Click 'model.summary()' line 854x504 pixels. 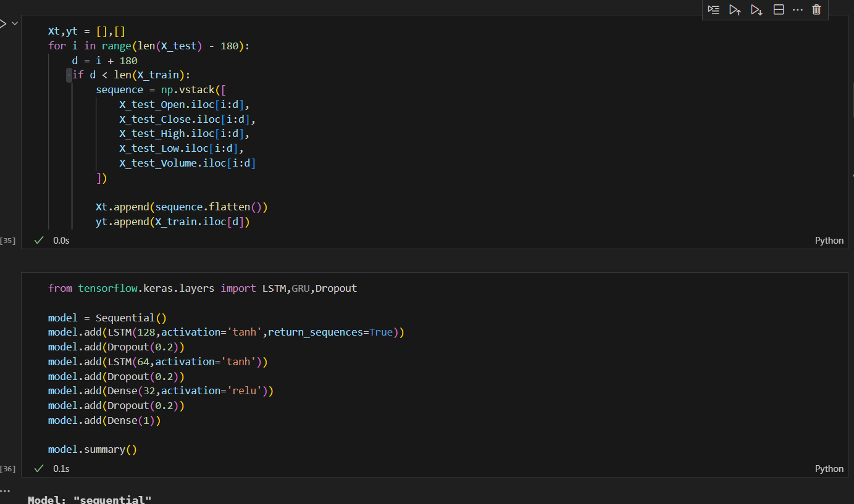click(x=92, y=450)
